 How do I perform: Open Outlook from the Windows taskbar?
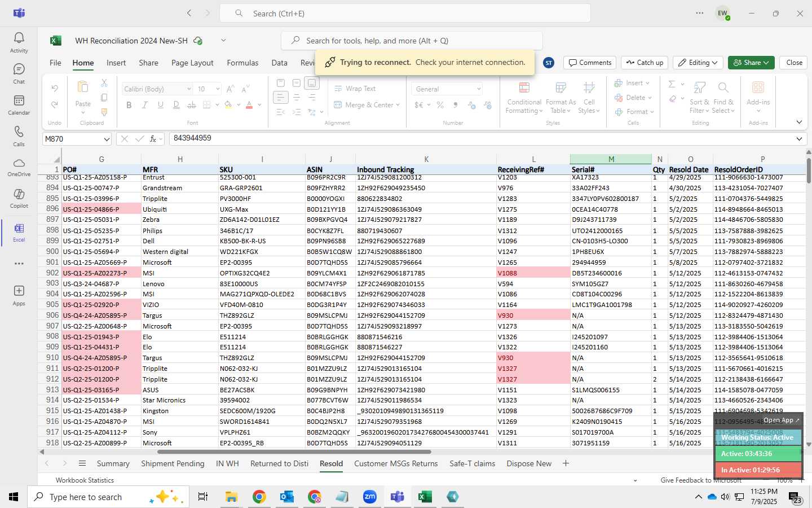point(287,497)
